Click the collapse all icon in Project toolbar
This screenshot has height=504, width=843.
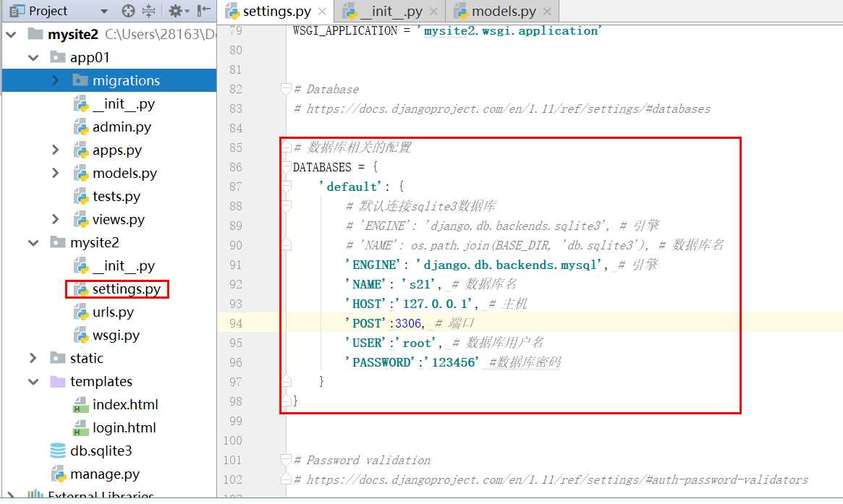[149, 11]
